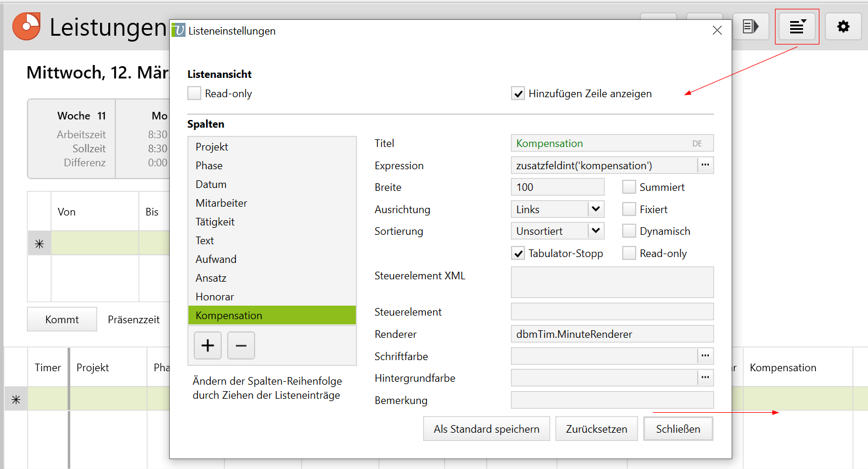
Task: Expand the Sortierung dropdown
Action: (x=595, y=231)
